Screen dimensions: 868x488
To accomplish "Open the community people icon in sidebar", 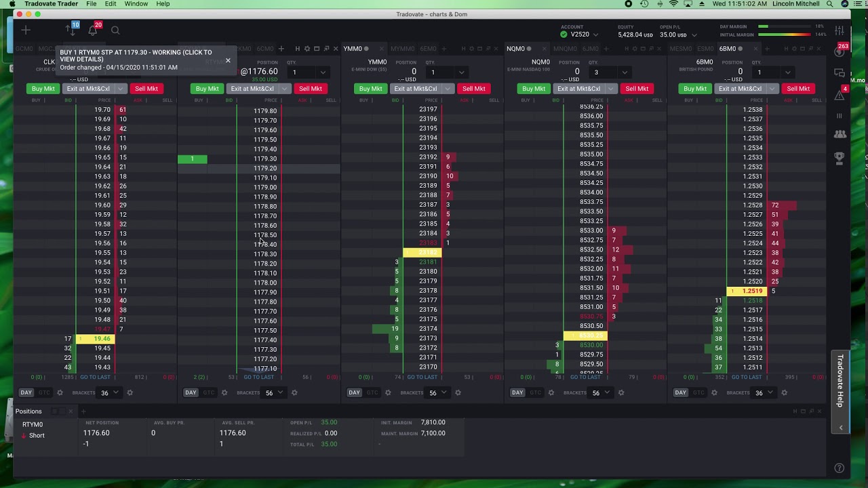I will [840, 134].
